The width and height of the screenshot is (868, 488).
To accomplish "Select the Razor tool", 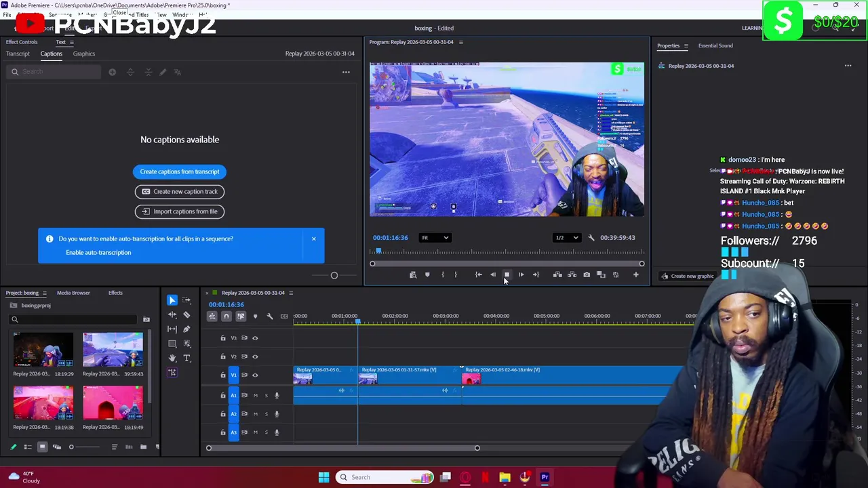I will pos(186,314).
